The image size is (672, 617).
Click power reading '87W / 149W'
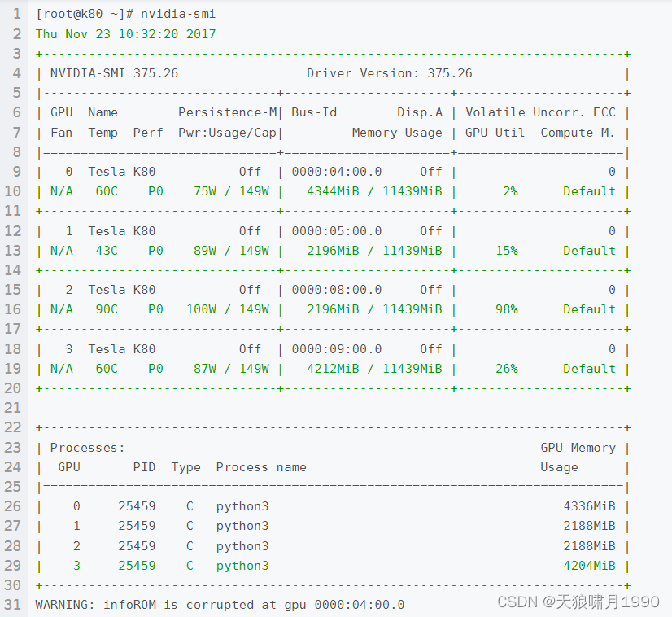[x=231, y=369]
